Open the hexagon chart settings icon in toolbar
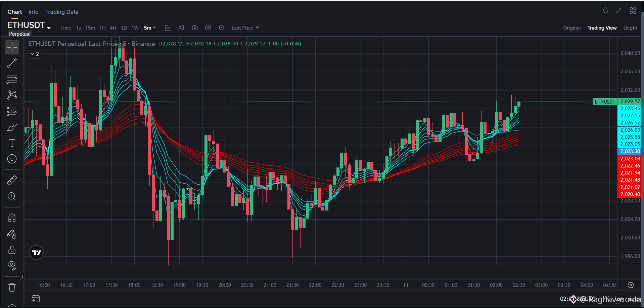Screen dimensions: 644x308 [x=222, y=28]
